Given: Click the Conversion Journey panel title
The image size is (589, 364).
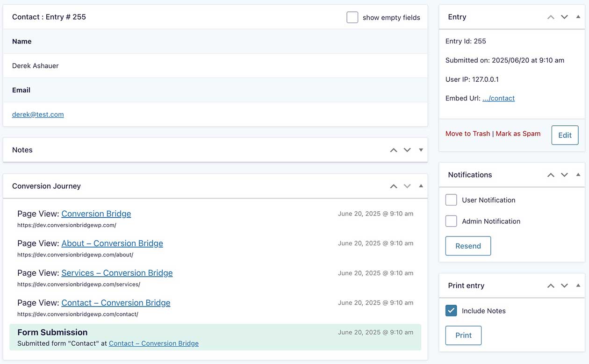Looking at the screenshot, I should coord(46,186).
